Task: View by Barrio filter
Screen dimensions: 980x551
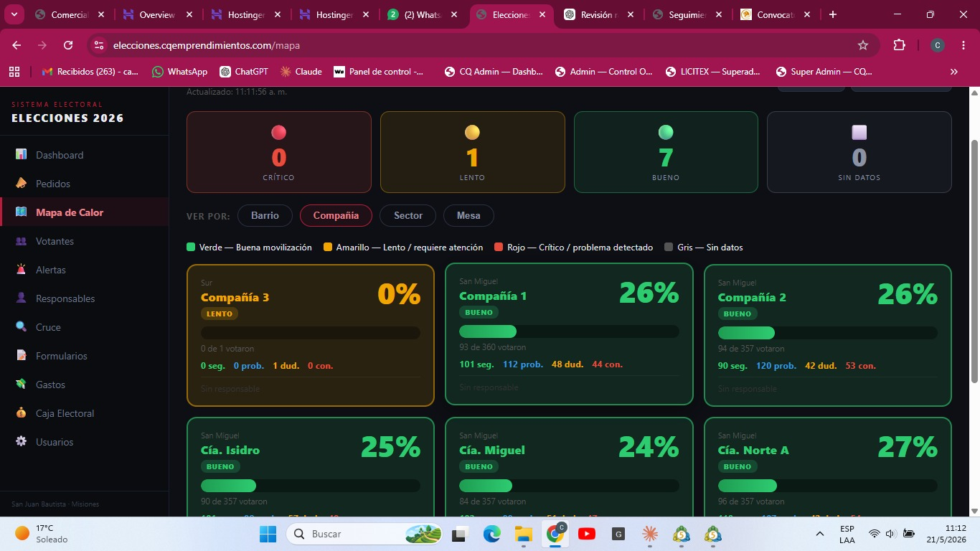Action: [x=265, y=215]
